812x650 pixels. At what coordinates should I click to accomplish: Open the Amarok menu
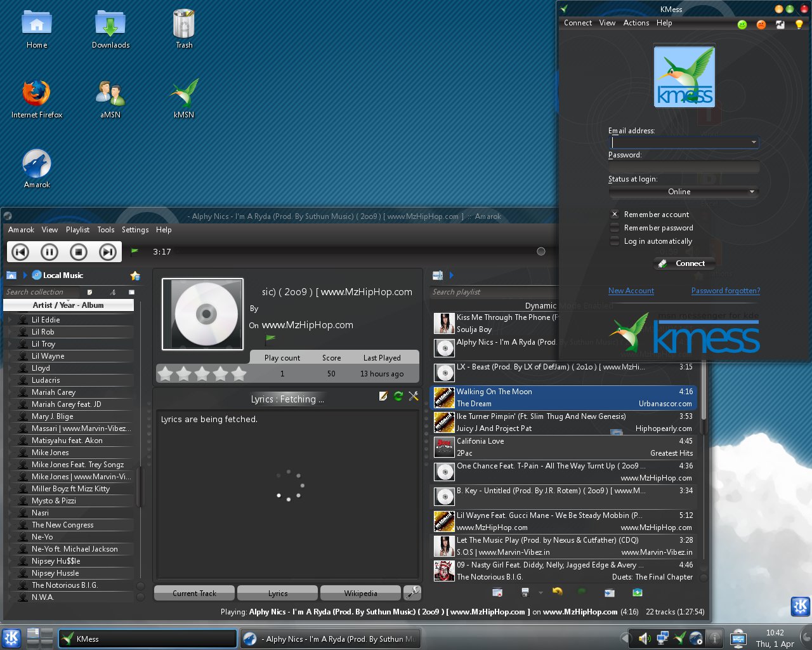(21, 230)
